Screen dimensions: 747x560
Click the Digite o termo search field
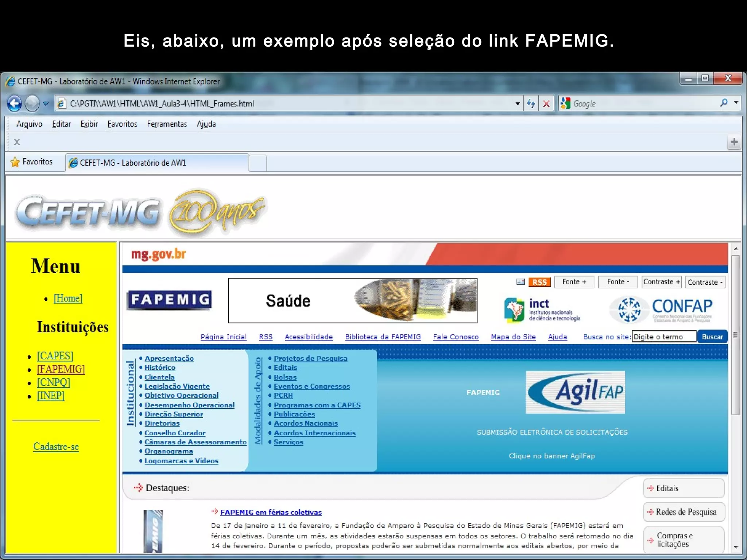pos(664,337)
